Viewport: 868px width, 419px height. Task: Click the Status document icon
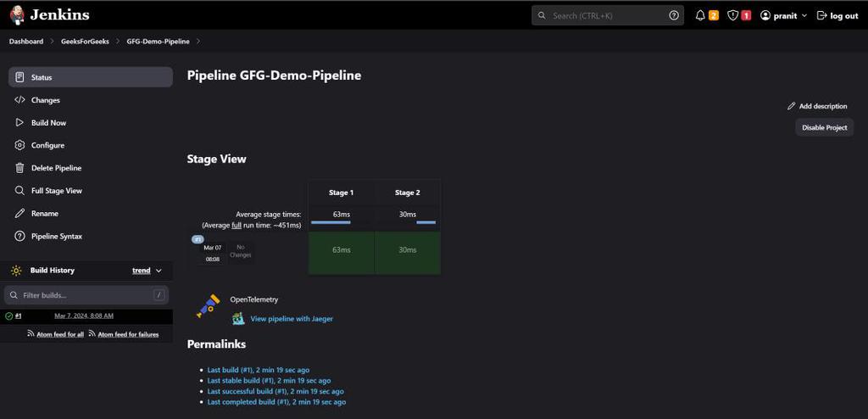pos(20,77)
